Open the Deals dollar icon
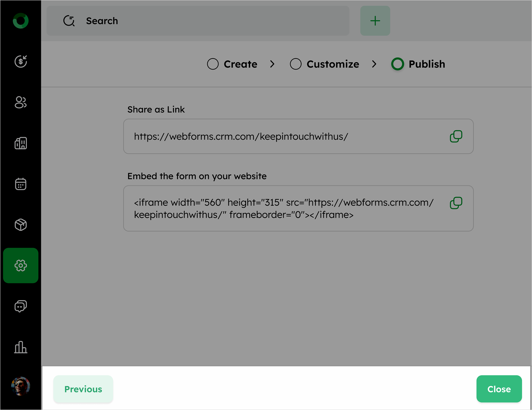The image size is (532, 410). pyautogui.click(x=21, y=61)
